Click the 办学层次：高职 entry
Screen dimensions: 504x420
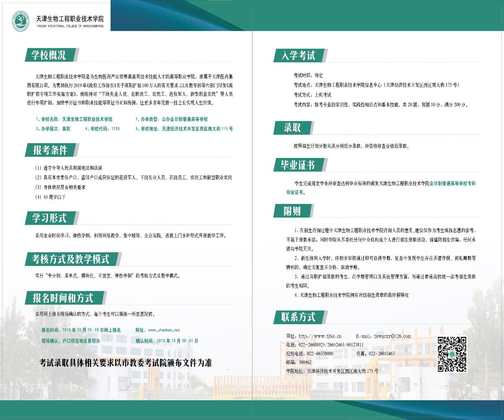53,129
